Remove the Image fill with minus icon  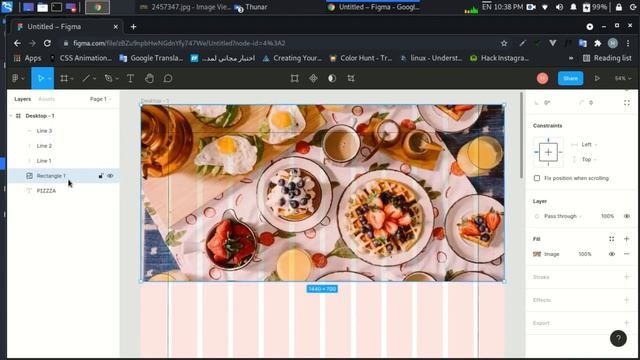pos(627,254)
